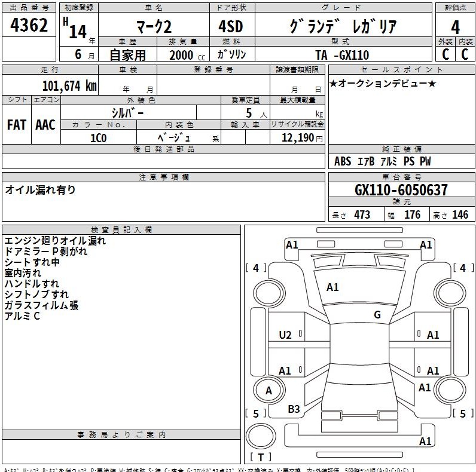This screenshot has width=476, height=472.
Task: Select chassis number GX110-6050637
Action: pyautogui.click(x=401, y=190)
